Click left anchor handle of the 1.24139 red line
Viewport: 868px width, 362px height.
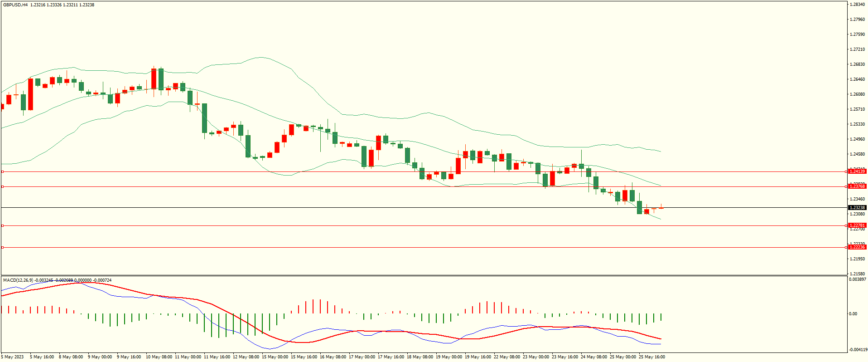click(x=2, y=172)
